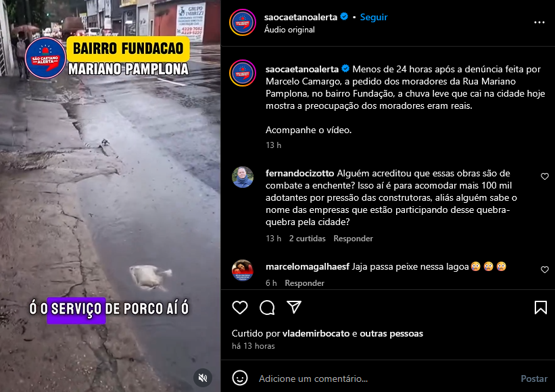This screenshot has width=555, height=392.
Task: Focus the Adicione um comentário field
Action: 386,378
